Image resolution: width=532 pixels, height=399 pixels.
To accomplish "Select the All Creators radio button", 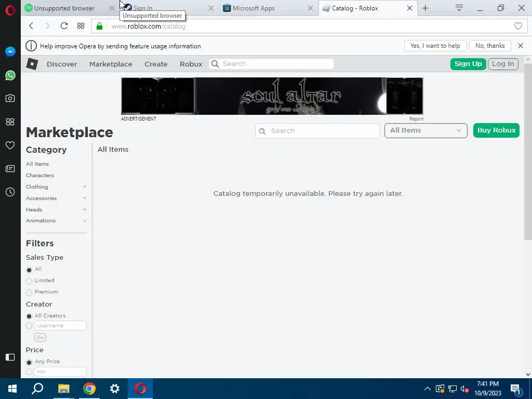I will click(29, 316).
